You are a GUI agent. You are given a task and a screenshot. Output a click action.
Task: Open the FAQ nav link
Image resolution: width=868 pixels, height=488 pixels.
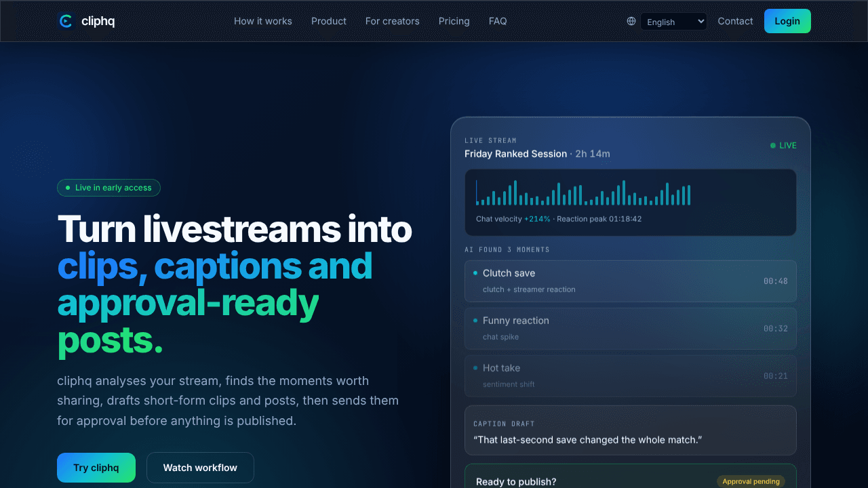(x=498, y=21)
